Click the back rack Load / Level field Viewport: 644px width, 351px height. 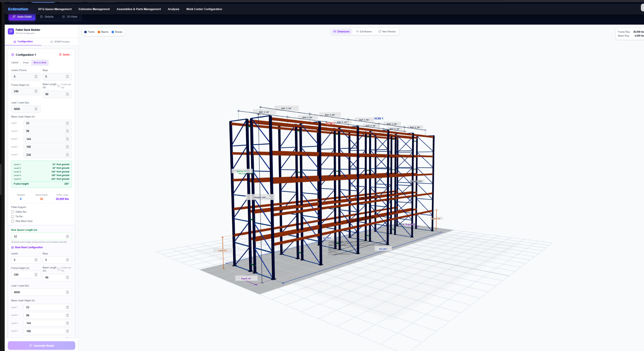click(41, 292)
